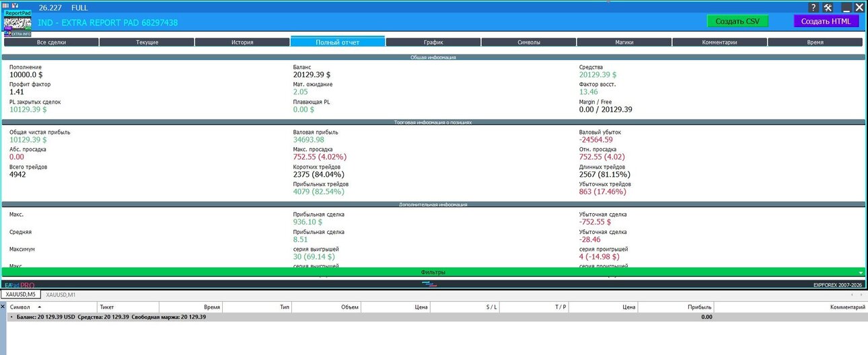Expand the Фильтры green bar
Viewport: 868px width, 355px height.
click(433, 272)
